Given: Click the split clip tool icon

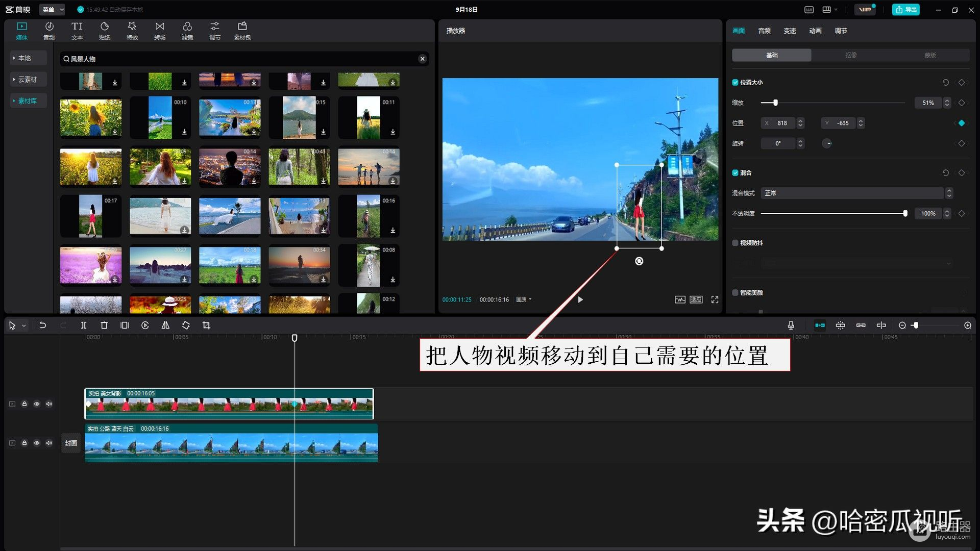Looking at the screenshot, I should tap(84, 325).
